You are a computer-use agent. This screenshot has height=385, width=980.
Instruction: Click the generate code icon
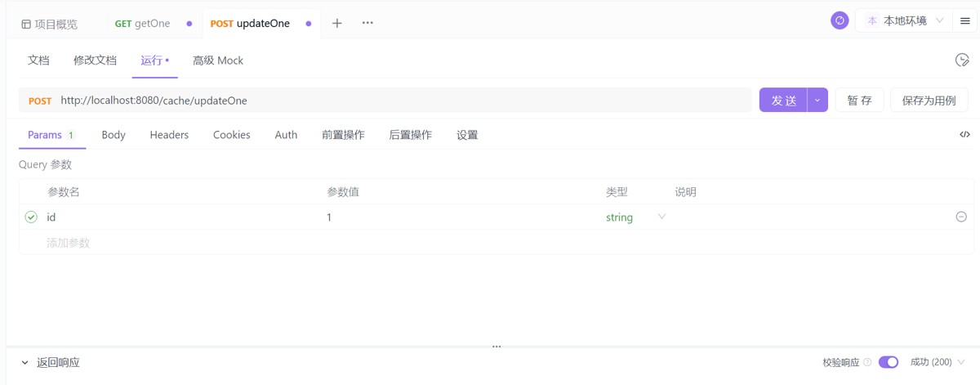tap(964, 134)
